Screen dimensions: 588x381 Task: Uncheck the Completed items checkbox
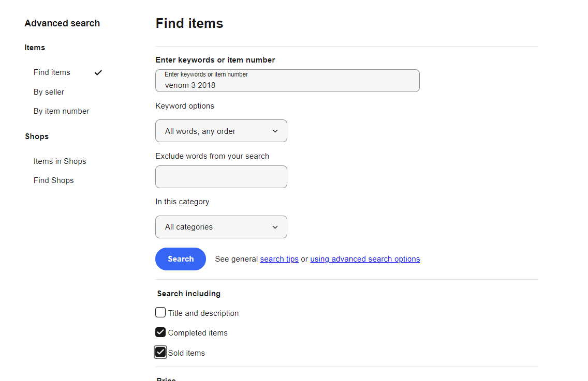(160, 332)
